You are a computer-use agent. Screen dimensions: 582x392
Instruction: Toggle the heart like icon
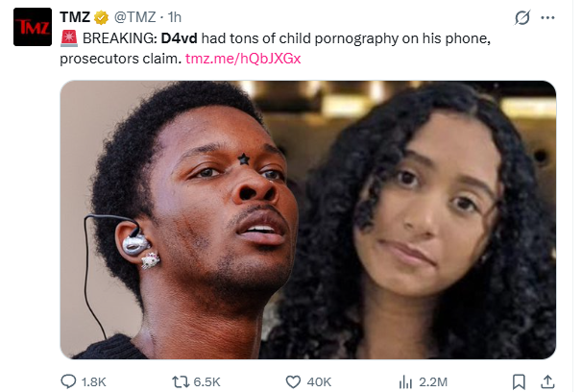click(x=293, y=381)
